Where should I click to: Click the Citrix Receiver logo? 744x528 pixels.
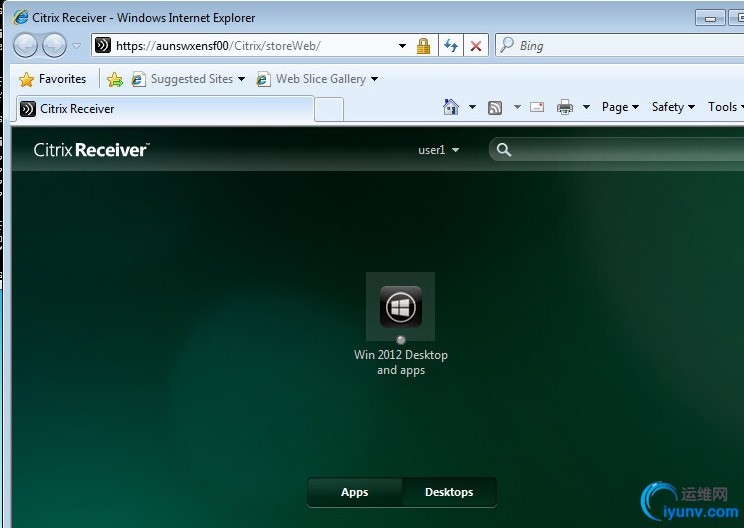coord(92,150)
